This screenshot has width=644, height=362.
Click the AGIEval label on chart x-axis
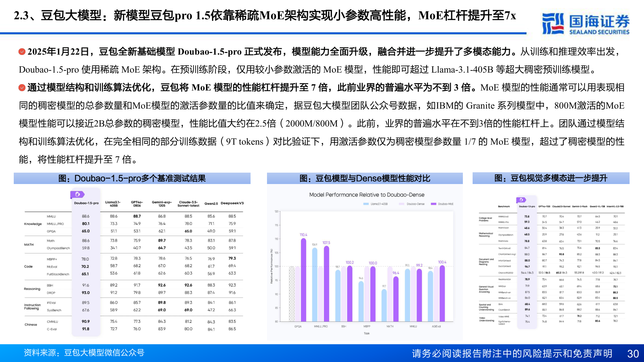coord(436,326)
